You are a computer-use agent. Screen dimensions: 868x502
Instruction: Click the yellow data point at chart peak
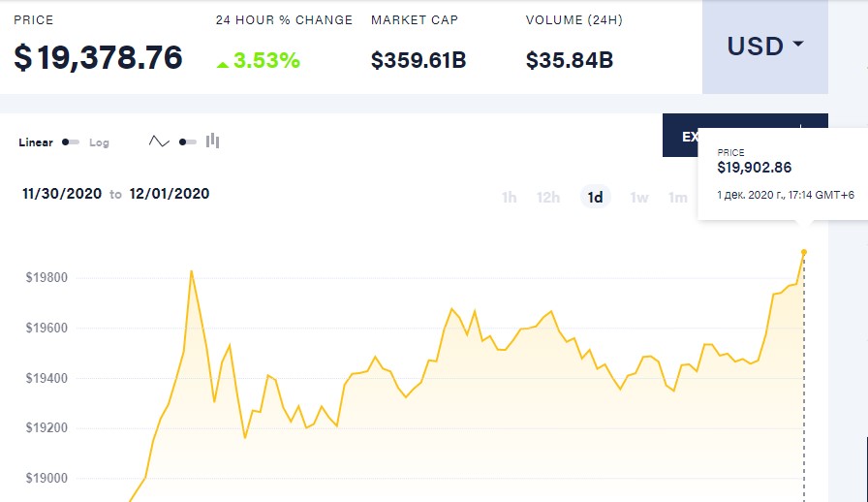[804, 252]
